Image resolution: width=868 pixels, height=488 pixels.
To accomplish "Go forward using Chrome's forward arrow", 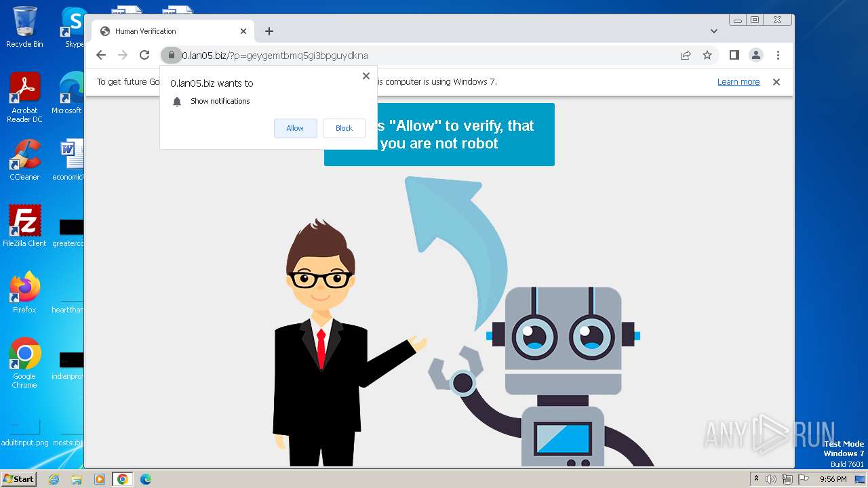I will 123,55.
